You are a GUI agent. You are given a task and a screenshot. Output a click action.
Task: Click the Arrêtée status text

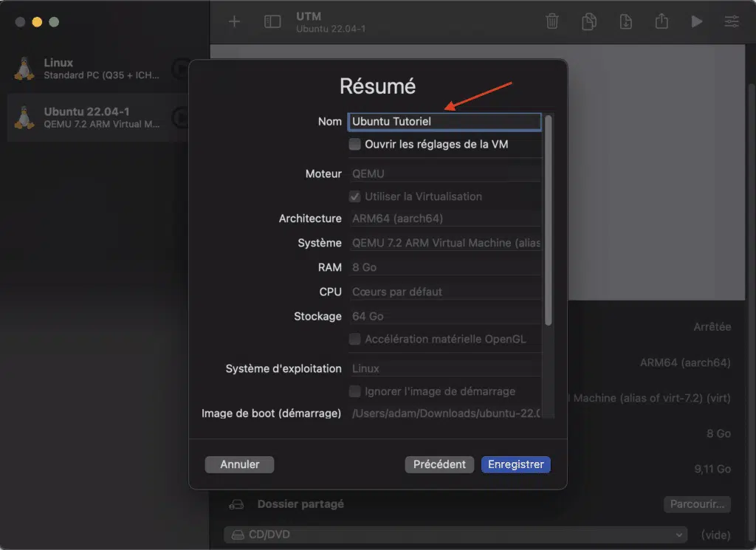coord(712,327)
